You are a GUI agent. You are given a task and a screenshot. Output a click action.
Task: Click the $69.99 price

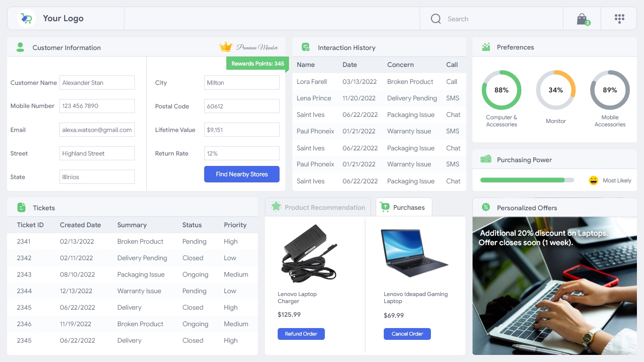394,315
